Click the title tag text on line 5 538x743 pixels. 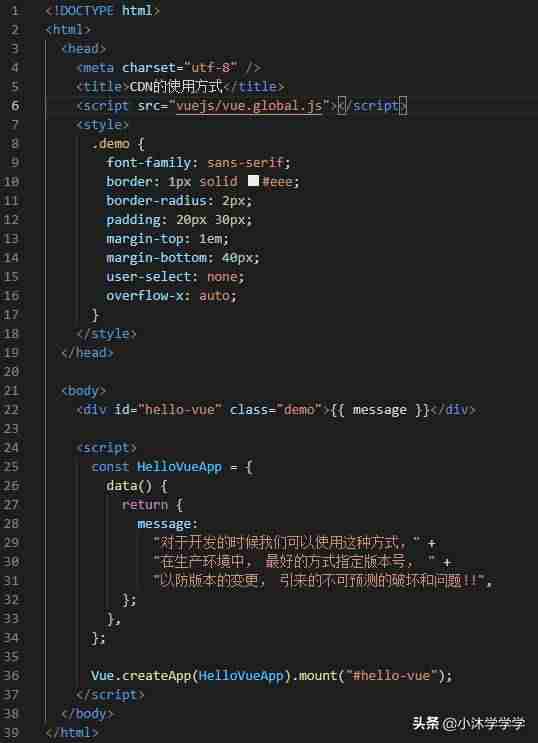(x=176, y=86)
